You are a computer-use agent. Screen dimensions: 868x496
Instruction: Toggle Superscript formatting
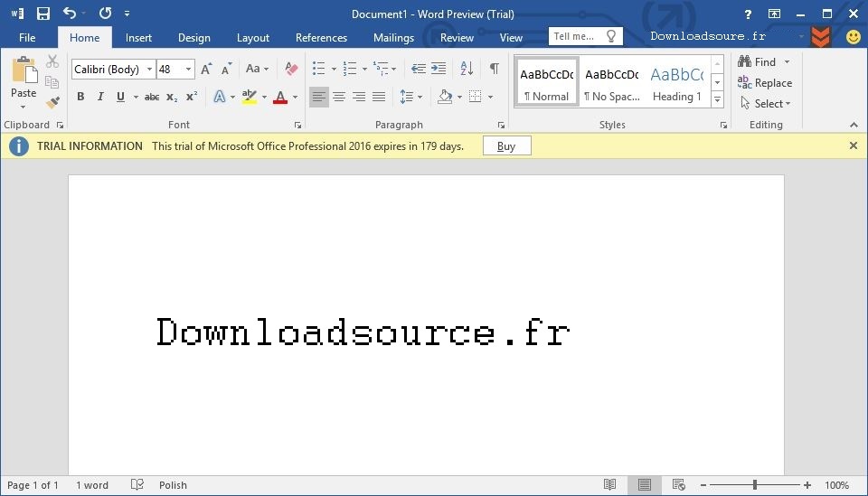(192, 96)
